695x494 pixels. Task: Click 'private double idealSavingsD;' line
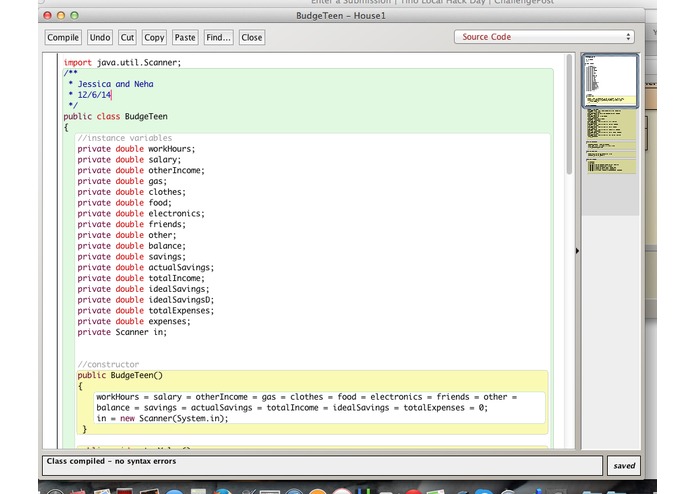pyautogui.click(x=146, y=300)
